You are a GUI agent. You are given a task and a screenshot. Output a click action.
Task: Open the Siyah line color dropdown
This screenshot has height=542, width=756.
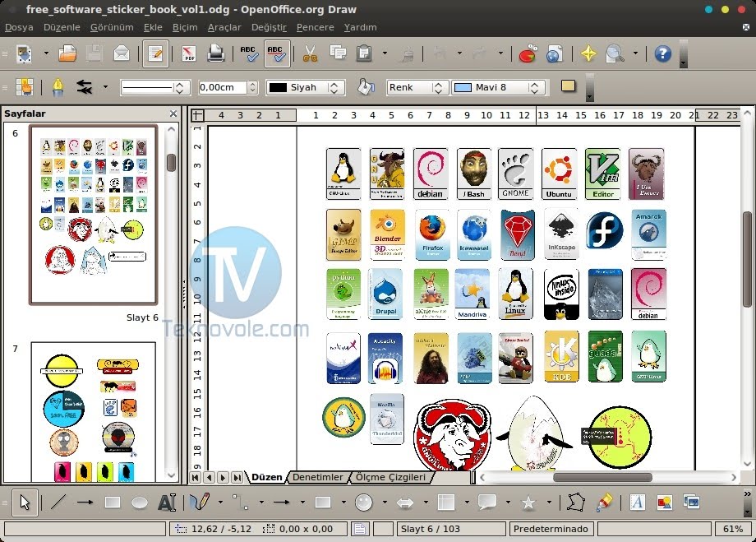click(x=305, y=87)
